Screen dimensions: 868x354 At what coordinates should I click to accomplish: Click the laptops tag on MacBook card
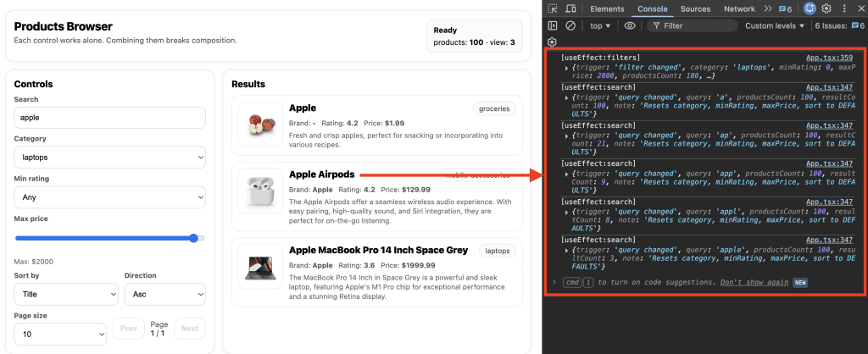pyautogui.click(x=497, y=251)
